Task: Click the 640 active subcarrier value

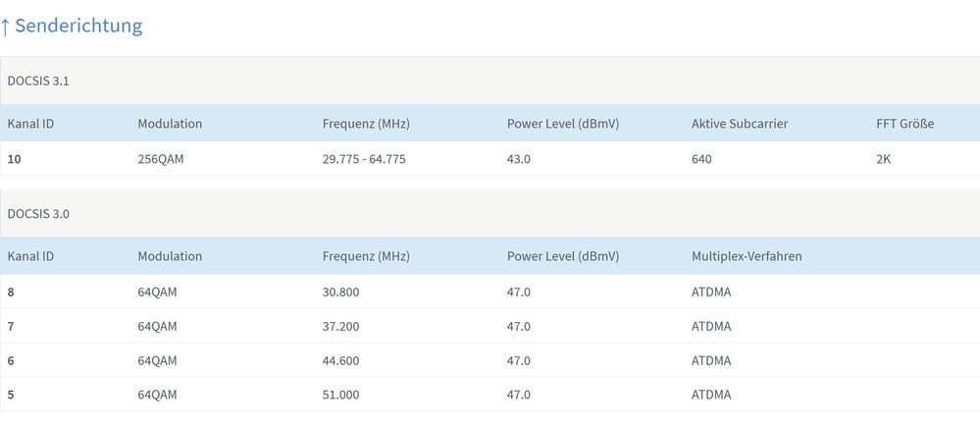Action: (701, 159)
